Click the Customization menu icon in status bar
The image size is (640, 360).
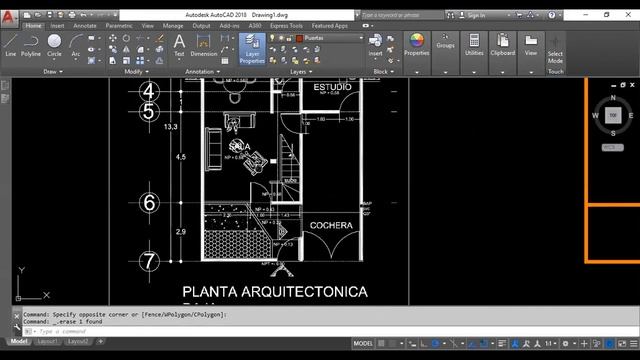click(x=633, y=344)
